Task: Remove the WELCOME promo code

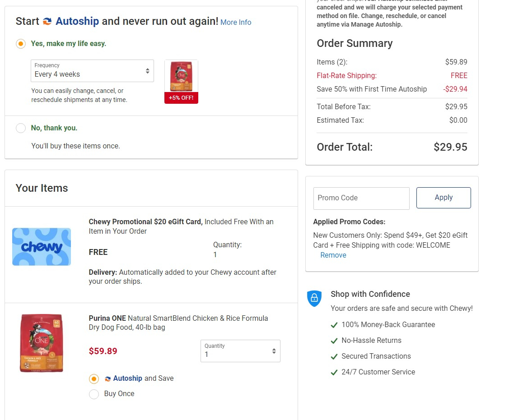Action: pos(333,255)
